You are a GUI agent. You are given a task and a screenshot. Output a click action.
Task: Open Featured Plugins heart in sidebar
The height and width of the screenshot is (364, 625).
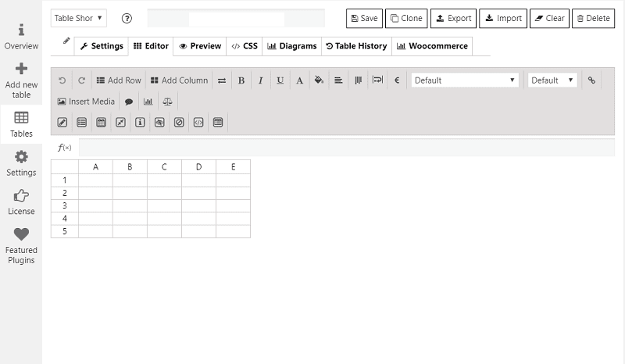pyautogui.click(x=21, y=246)
